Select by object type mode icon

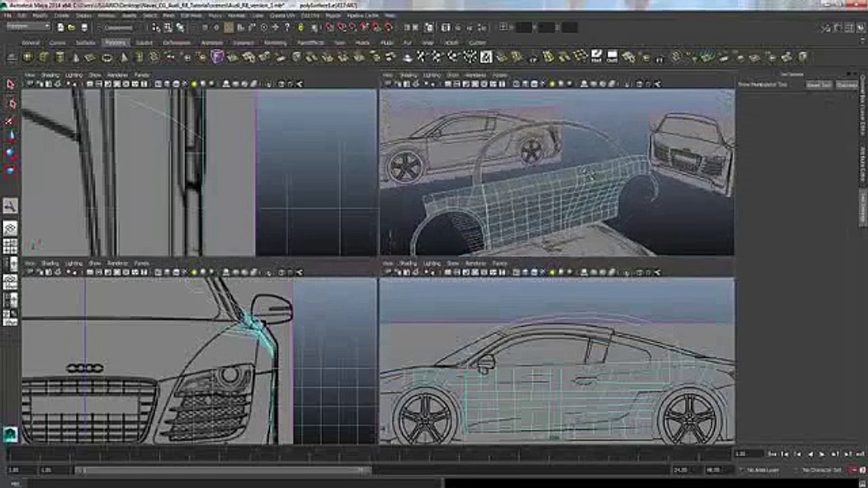[167, 27]
